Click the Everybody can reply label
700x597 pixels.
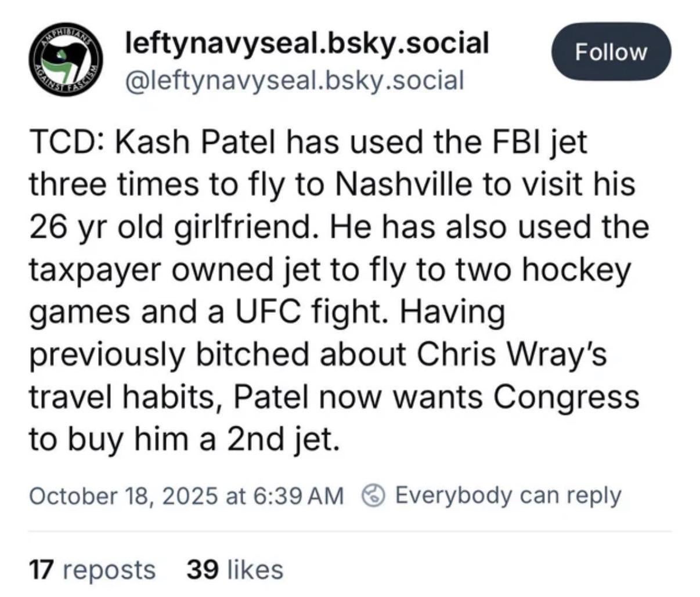pos(508,495)
